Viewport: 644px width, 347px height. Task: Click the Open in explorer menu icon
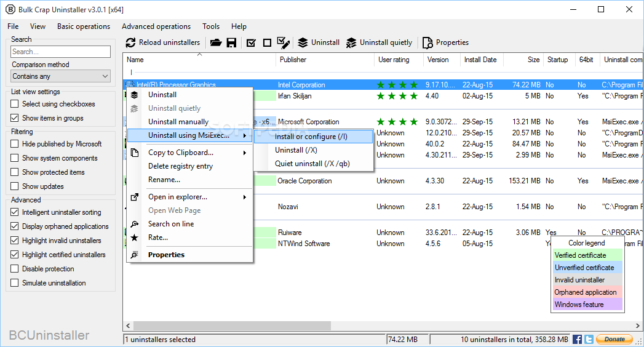click(x=134, y=197)
